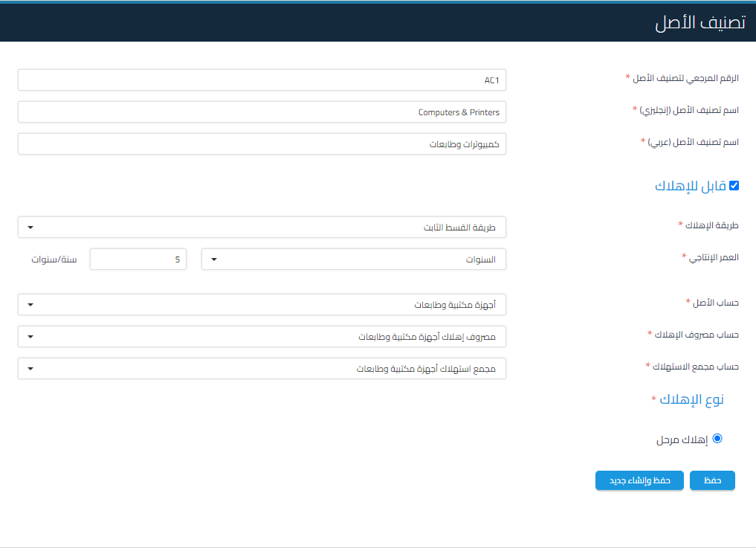
Task: Click the dropdown arrow of طريقة القسط الثابت
Action: [x=30, y=228]
